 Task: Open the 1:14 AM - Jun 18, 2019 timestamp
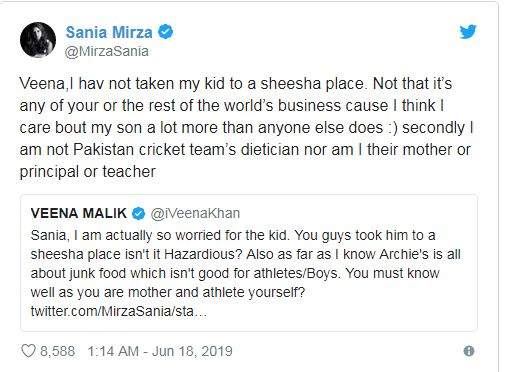160,351
